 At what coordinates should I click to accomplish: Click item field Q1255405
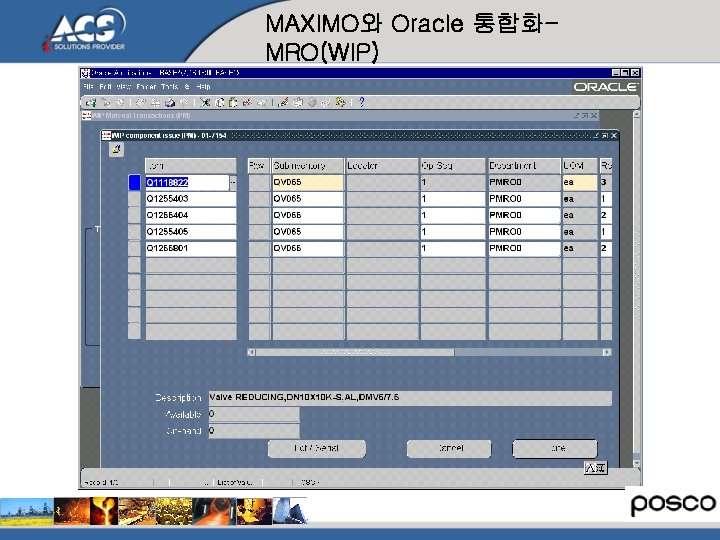[x=191, y=232]
